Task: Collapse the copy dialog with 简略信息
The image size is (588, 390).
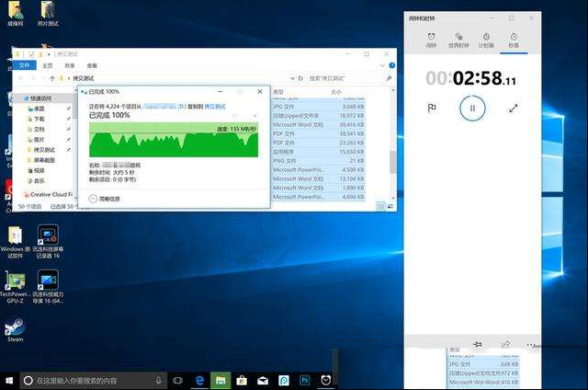Action: tap(104, 199)
